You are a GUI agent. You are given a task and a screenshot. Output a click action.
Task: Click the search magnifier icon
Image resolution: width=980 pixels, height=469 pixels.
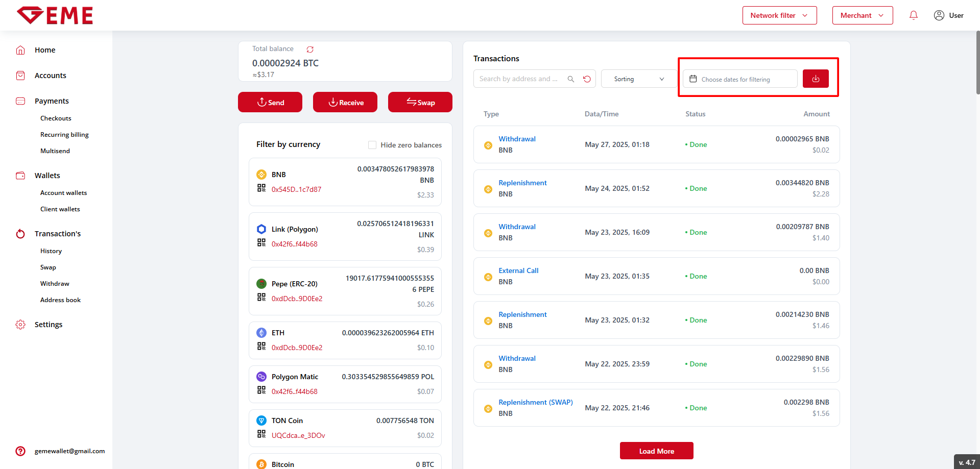[x=571, y=79]
